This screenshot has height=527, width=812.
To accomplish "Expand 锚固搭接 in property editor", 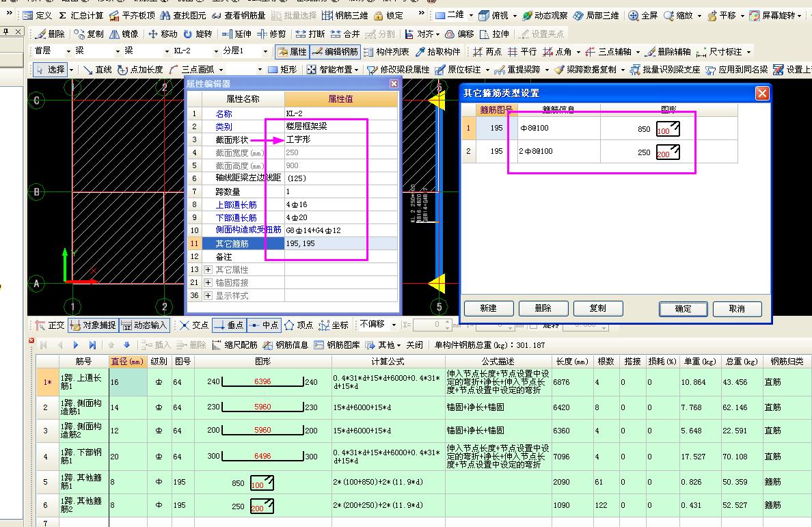I will click(x=208, y=283).
